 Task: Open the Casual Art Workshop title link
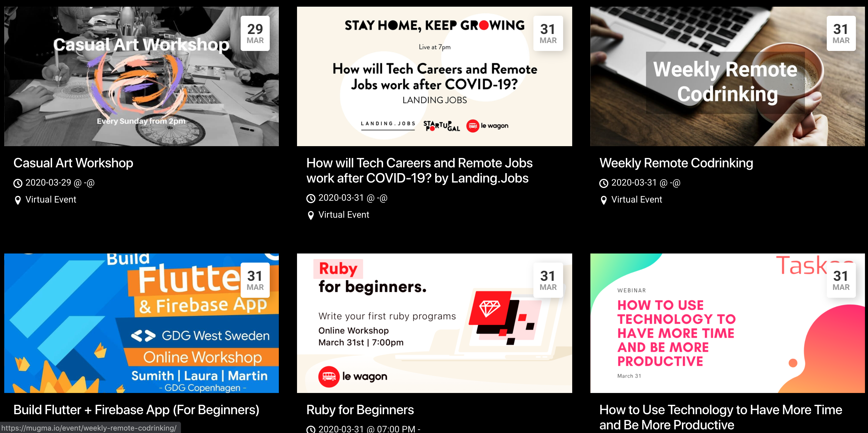pos(73,163)
